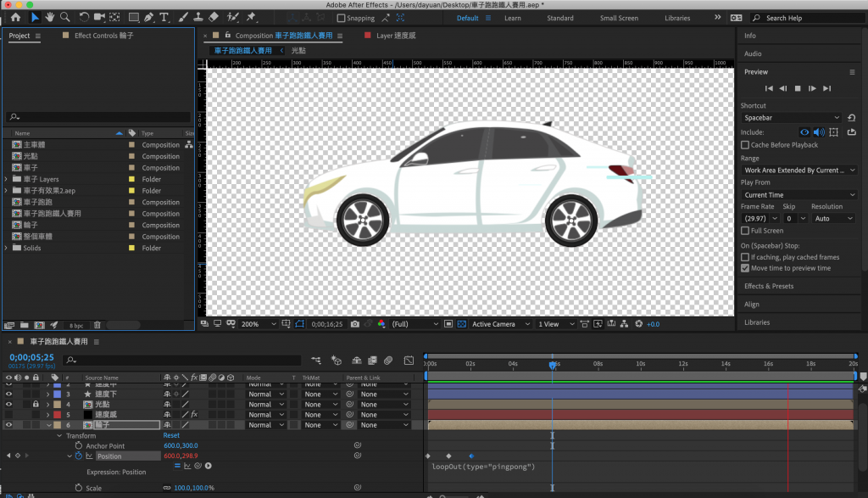The image size is (868, 498).
Task: Expand the 車子 Layers folder
Action: pos(7,179)
